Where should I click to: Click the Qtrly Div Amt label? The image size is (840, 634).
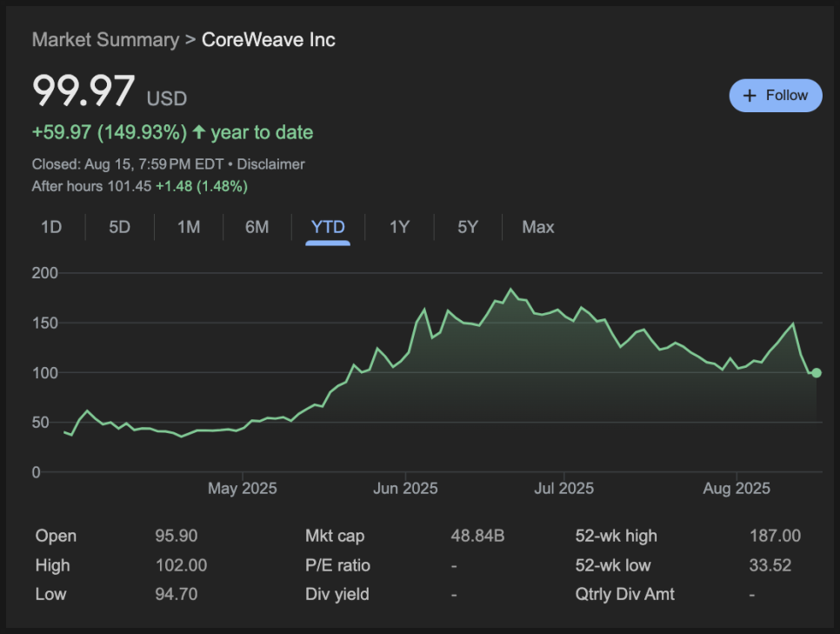624,594
